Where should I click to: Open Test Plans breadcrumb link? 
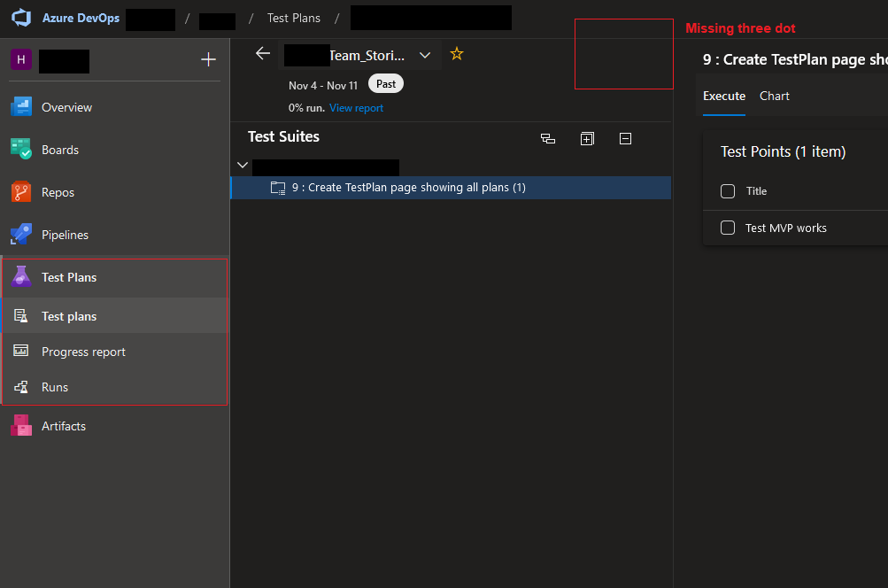(293, 18)
